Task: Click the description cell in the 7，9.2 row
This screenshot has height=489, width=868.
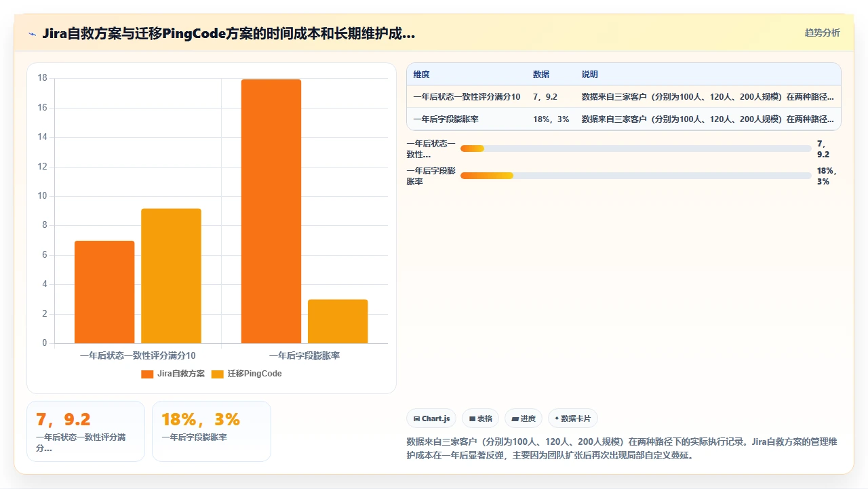Action: click(x=708, y=97)
